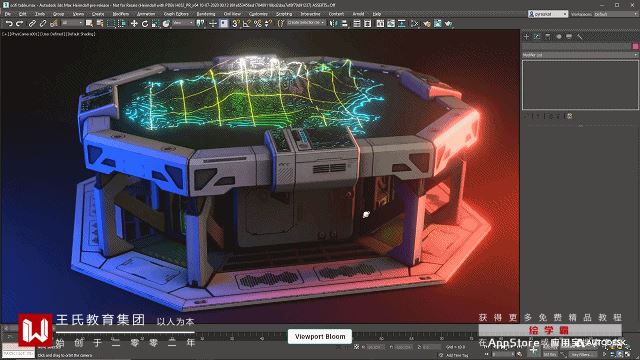This screenshot has width=640, height=360.
Task: Open the Graph Editors menu
Action: click(176, 14)
